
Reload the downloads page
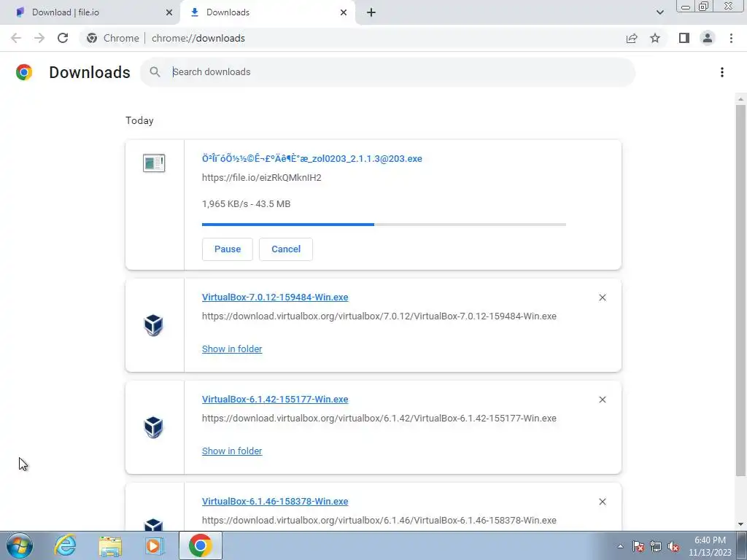click(x=63, y=38)
